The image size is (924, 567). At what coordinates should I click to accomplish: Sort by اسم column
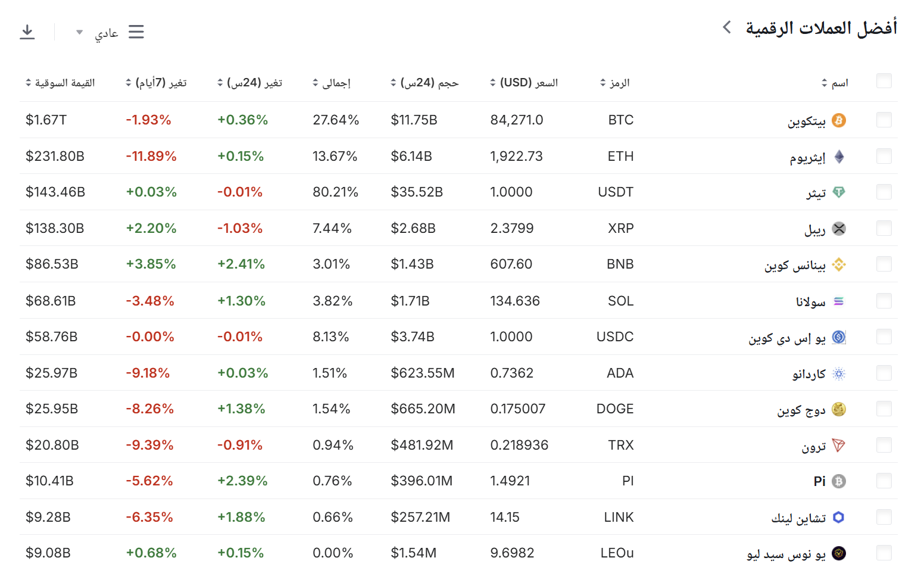tap(835, 83)
